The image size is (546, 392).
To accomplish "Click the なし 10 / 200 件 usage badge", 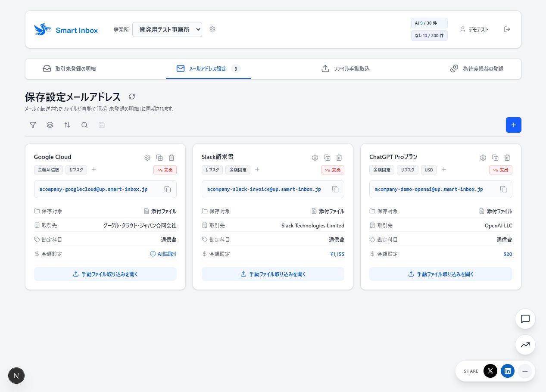I will [x=429, y=35].
